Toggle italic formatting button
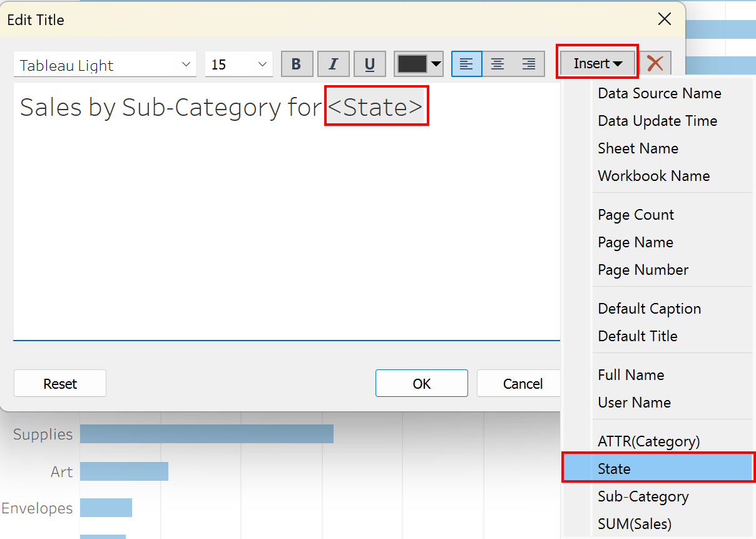Viewport: 756px width, 539px height. tap(334, 64)
